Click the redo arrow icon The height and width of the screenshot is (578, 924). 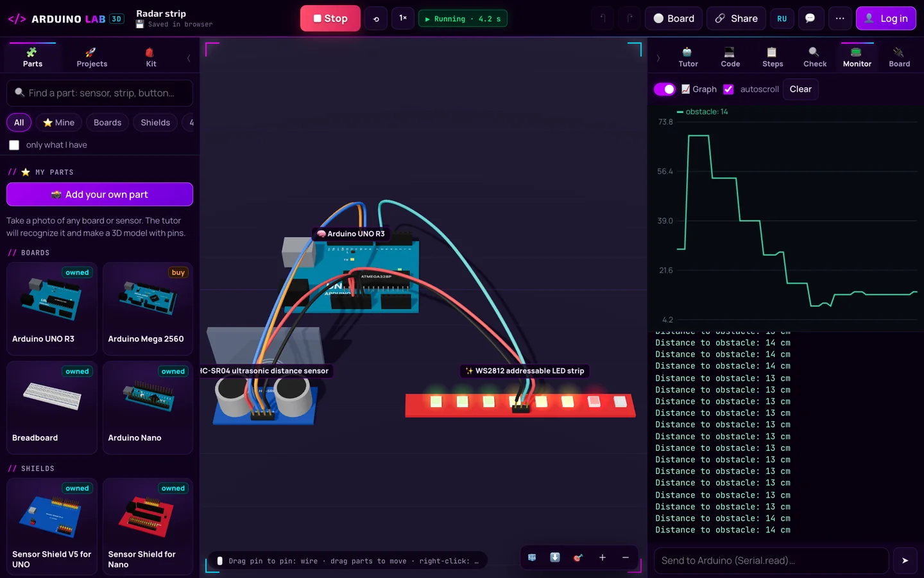click(x=629, y=19)
